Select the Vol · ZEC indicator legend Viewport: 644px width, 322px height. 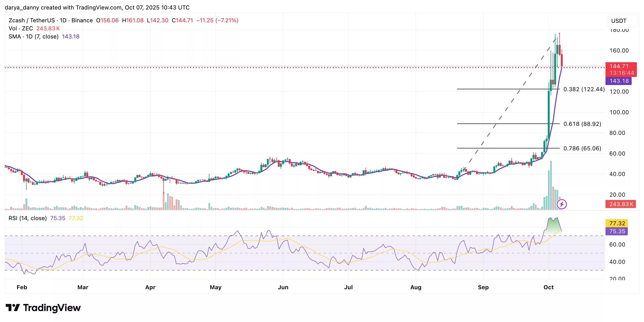[20, 28]
